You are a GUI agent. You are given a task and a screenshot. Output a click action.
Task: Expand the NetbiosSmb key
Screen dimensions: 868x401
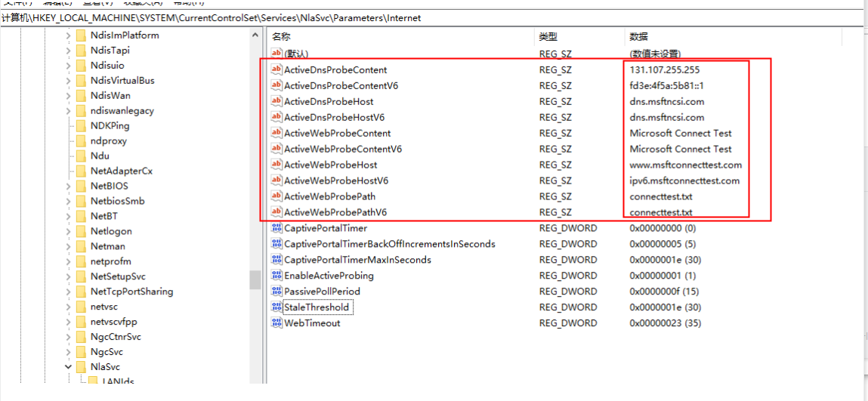67,202
